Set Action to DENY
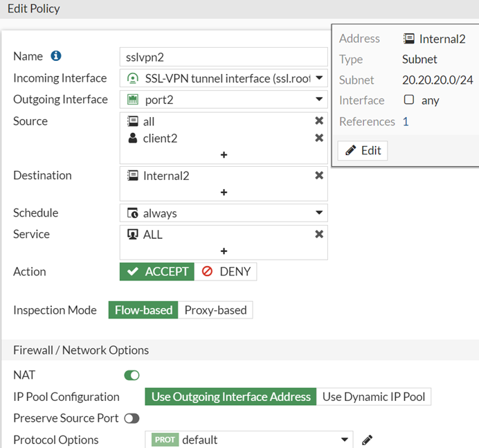Image resolution: width=479 pixels, height=448 pixels. click(x=226, y=271)
